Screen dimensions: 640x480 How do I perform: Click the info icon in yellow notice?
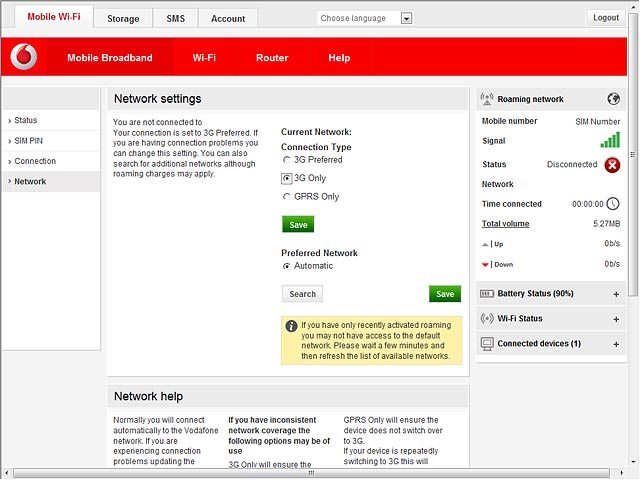pyautogui.click(x=291, y=326)
